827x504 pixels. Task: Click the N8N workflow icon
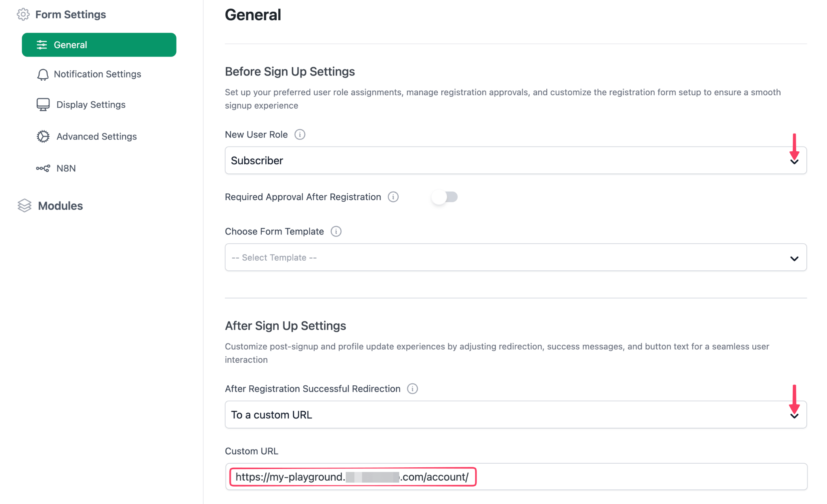43,168
